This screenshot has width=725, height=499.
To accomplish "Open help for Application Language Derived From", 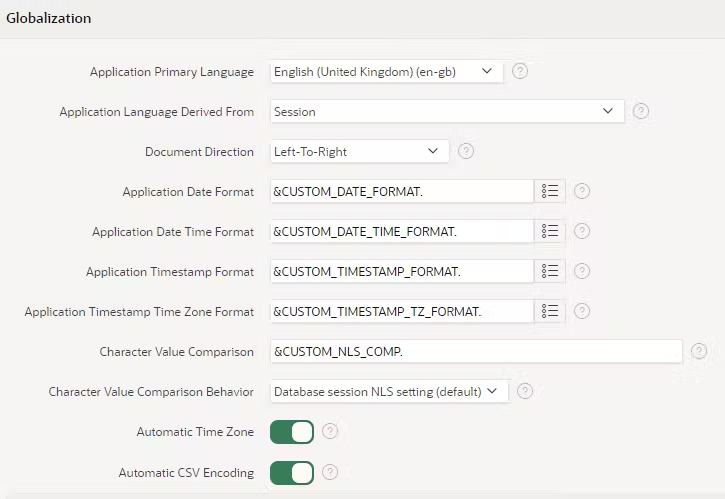I will click(x=640, y=111).
